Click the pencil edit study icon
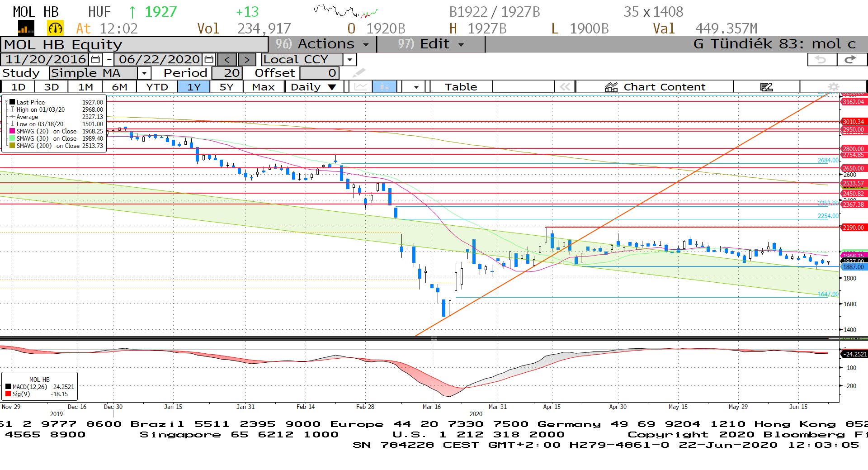Viewport: 868px width, 470px height. coord(359,73)
